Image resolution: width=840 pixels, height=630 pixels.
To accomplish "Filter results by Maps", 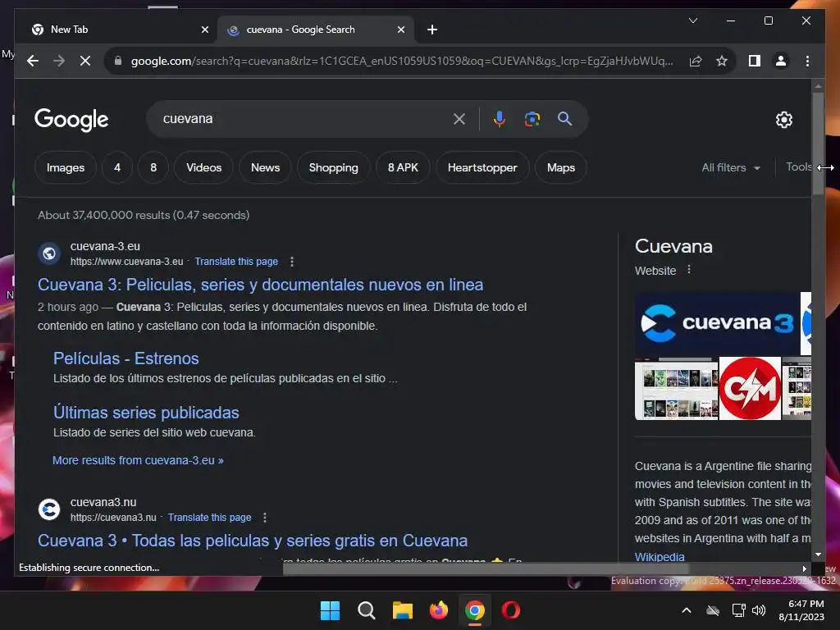I will pos(561,167).
